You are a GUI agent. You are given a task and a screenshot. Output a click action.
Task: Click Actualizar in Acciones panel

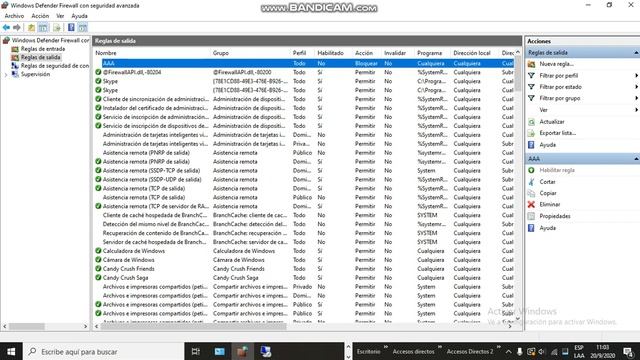(552, 122)
